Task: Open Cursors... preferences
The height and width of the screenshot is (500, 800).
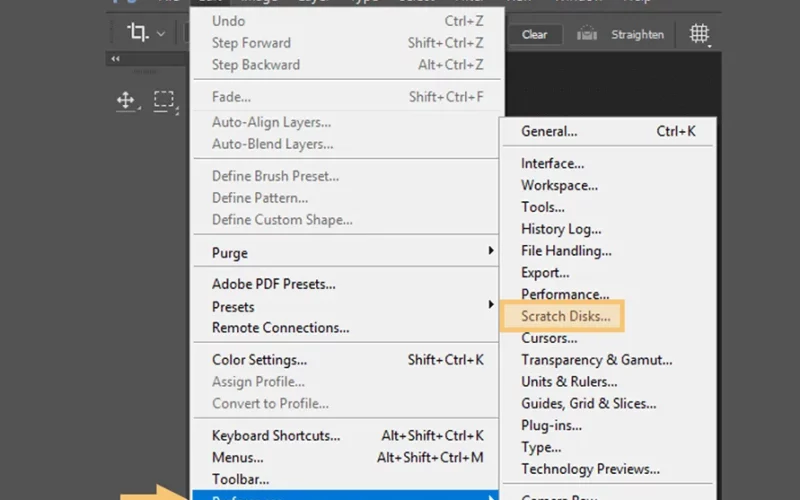Action: (608, 338)
